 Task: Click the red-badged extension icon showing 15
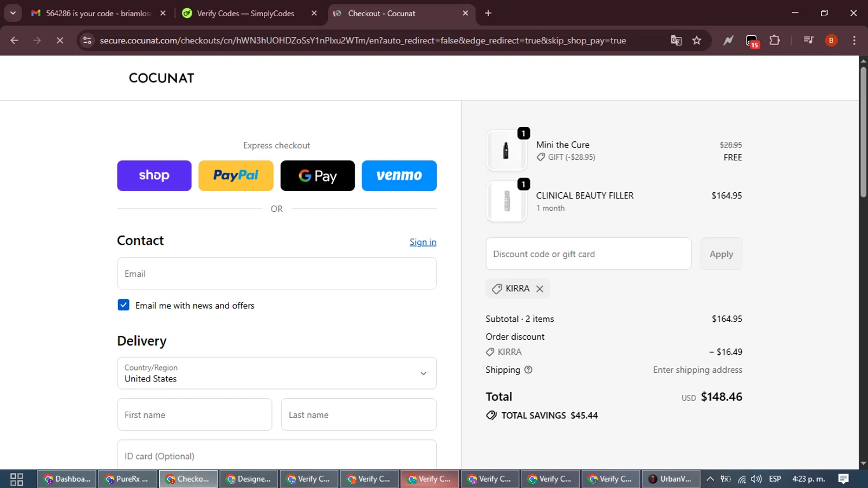tap(752, 41)
